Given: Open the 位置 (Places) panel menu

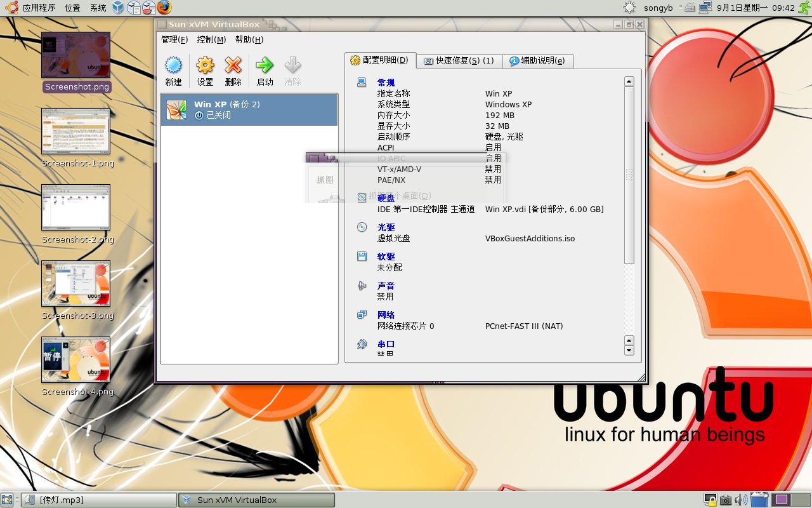Looking at the screenshot, I should (72, 8).
